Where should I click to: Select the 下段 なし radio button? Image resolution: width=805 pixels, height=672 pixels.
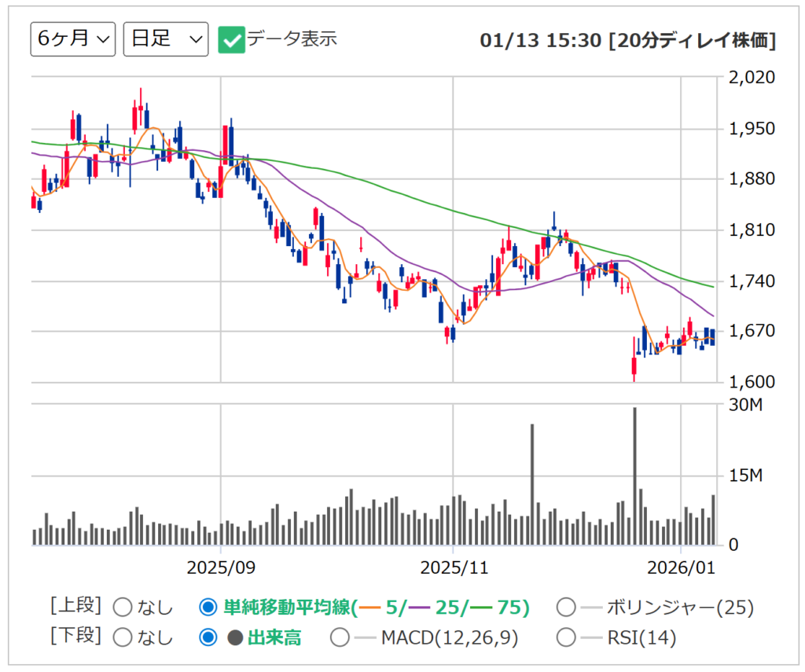(123, 637)
